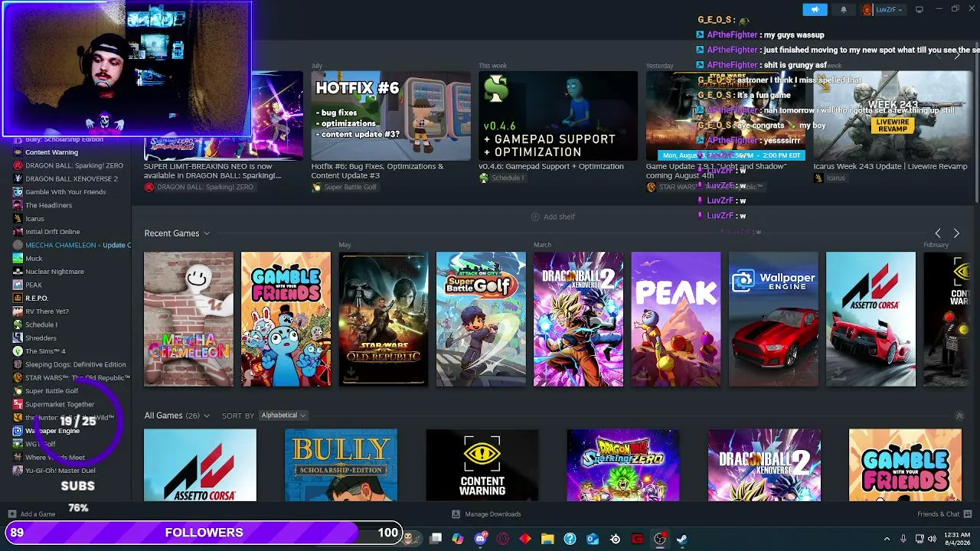Image resolution: width=980 pixels, height=551 pixels.
Task: Select 'Sleeping Dogs: Definitive Edition' in list
Action: (76, 364)
